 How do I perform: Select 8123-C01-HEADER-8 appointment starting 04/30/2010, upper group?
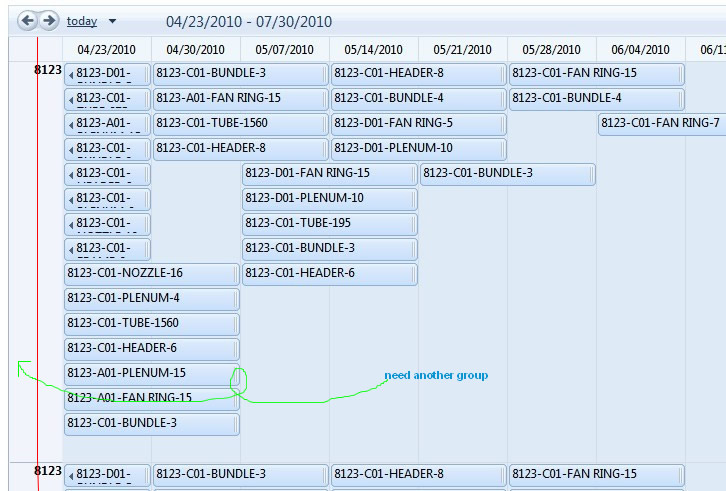[241, 149]
